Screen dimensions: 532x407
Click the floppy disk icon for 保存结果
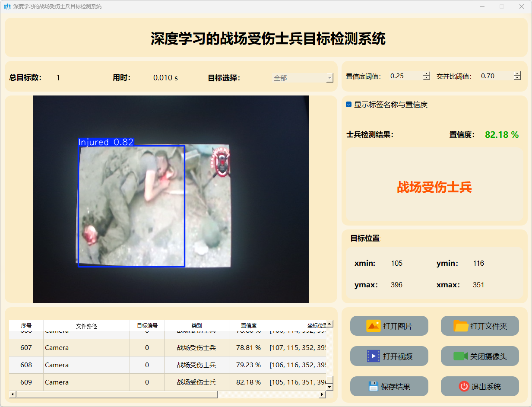(373, 386)
